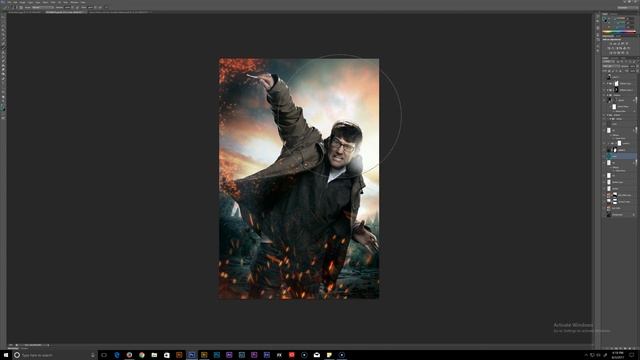Open File Explorer from the taskbar

[x=154, y=355]
